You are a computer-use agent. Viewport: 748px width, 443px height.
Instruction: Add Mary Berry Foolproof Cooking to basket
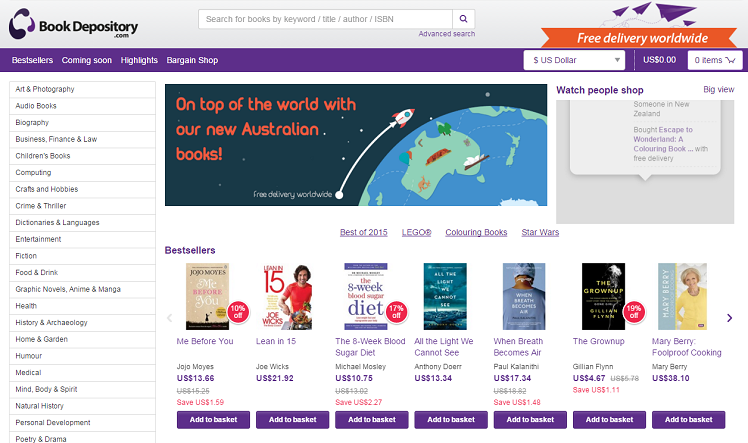pos(688,420)
